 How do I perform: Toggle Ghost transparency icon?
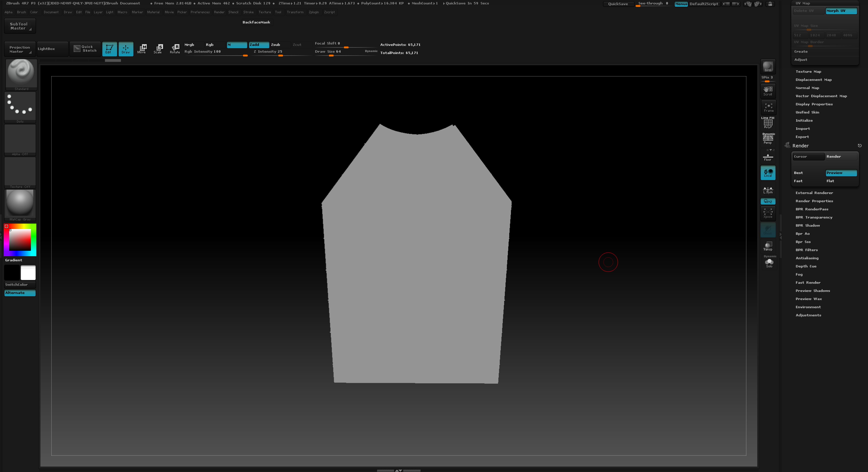point(768,230)
